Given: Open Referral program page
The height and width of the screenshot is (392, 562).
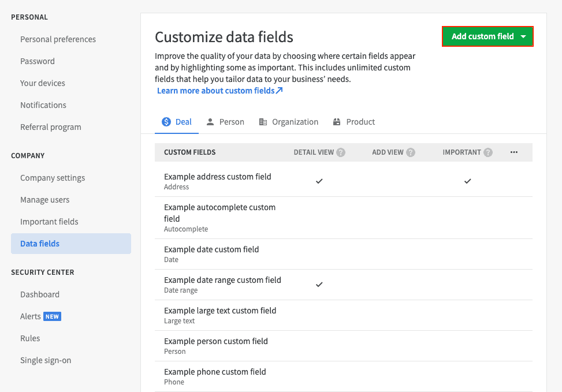Looking at the screenshot, I should click(50, 127).
